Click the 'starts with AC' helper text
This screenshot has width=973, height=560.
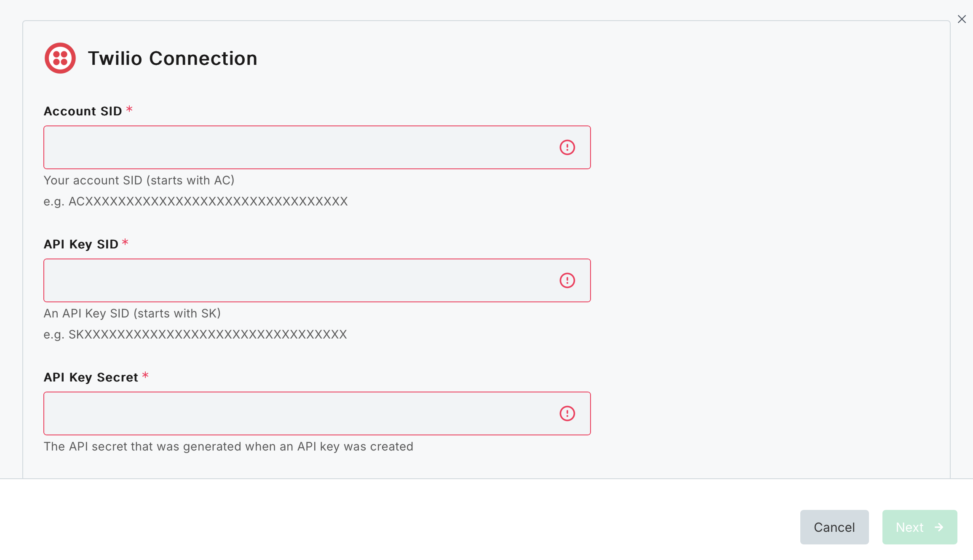(139, 180)
